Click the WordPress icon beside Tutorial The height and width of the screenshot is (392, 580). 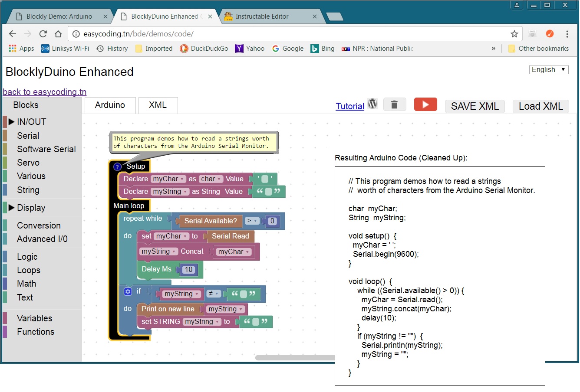pos(372,104)
